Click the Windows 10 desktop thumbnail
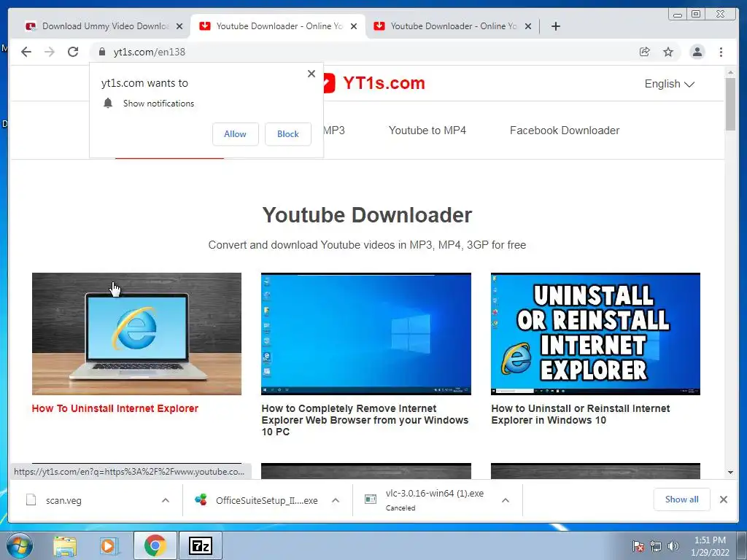Image resolution: width=747 pixels, height=560 pixels. point(366,334)
